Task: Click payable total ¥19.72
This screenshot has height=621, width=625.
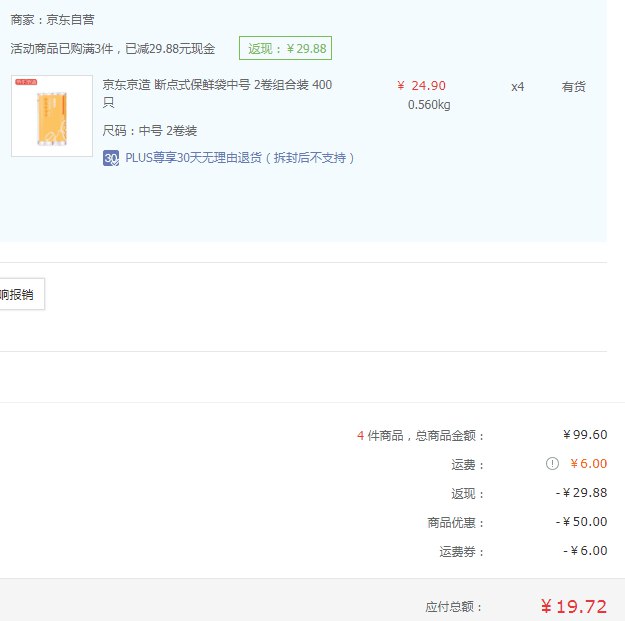Action: tap(574, 607)
